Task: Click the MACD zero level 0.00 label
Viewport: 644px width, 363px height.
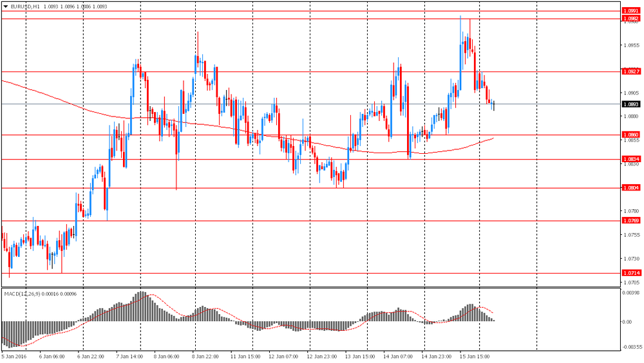Action: click(628, 321)
